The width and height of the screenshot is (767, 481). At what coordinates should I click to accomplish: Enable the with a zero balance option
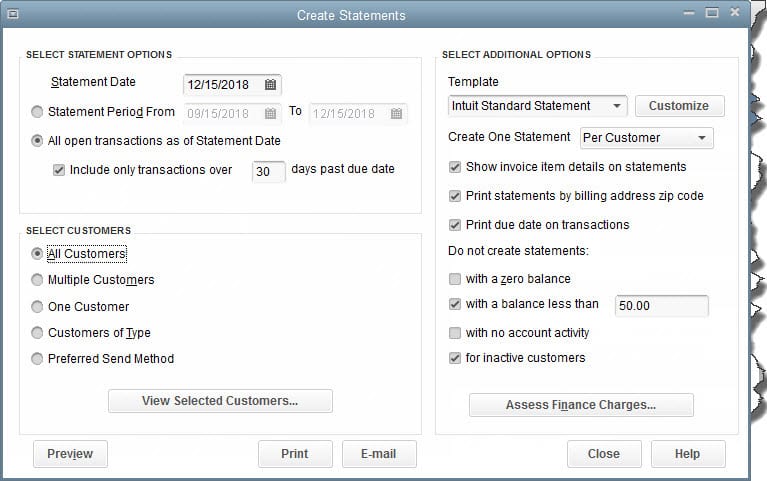point(456,279)
